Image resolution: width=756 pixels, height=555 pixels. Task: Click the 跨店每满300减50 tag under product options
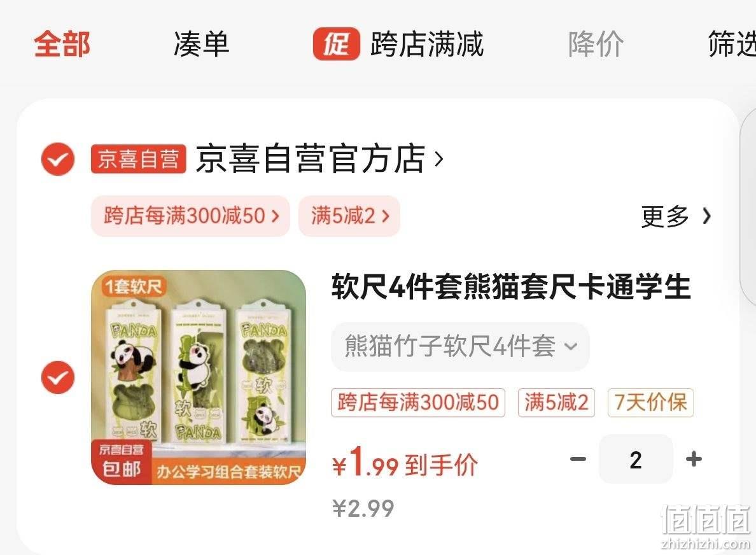pos(418,403)
